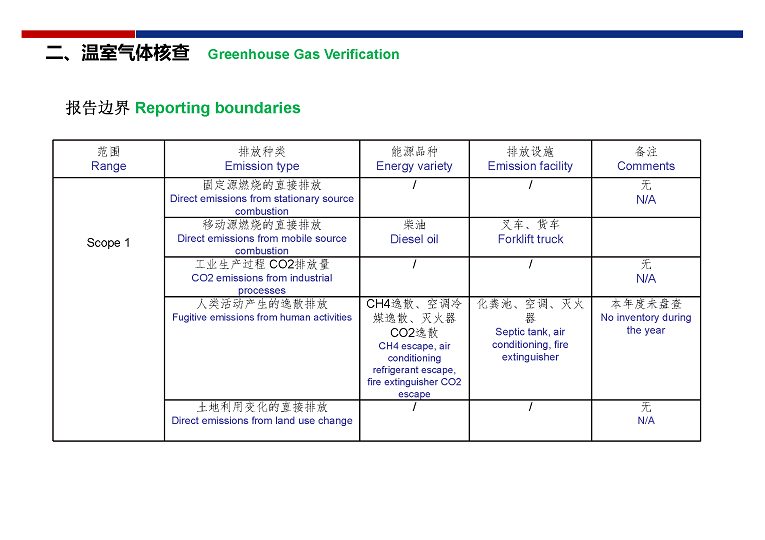Screen dimensions: 765x540
Task: Click the 'Comments' column header
Action: 646,166
